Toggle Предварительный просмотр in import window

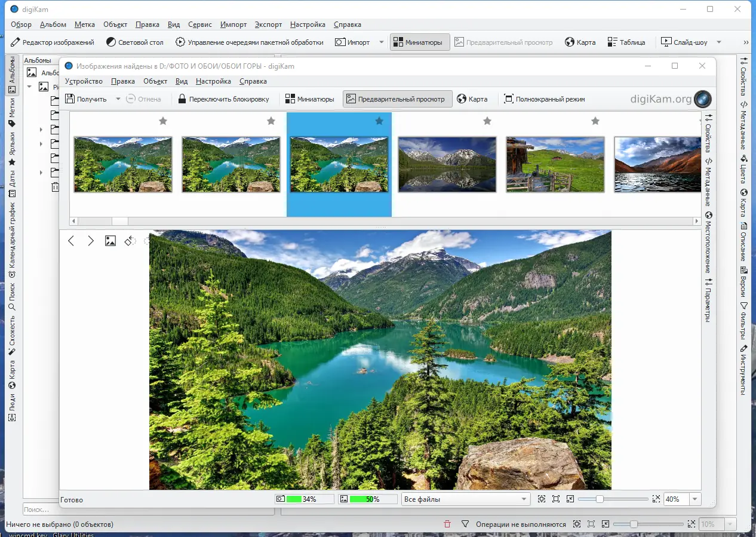[397, 99]
